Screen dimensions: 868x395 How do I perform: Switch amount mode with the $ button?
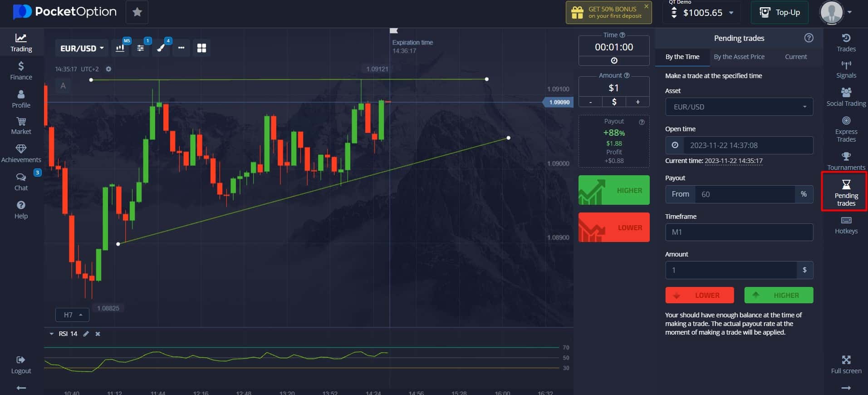pyautogui.click(x=614, y=102)
